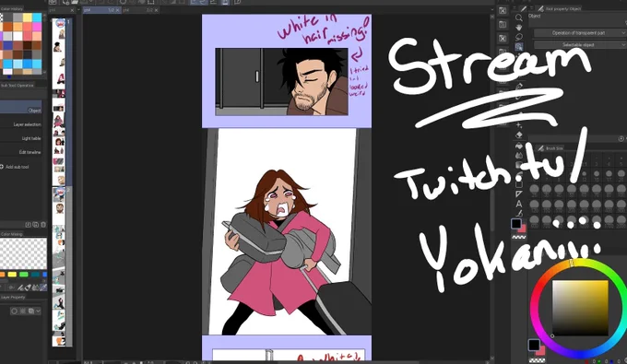The image size is (627, 364).
Task: Click the trash icon in Sub Tool panel
Action: 43,225
